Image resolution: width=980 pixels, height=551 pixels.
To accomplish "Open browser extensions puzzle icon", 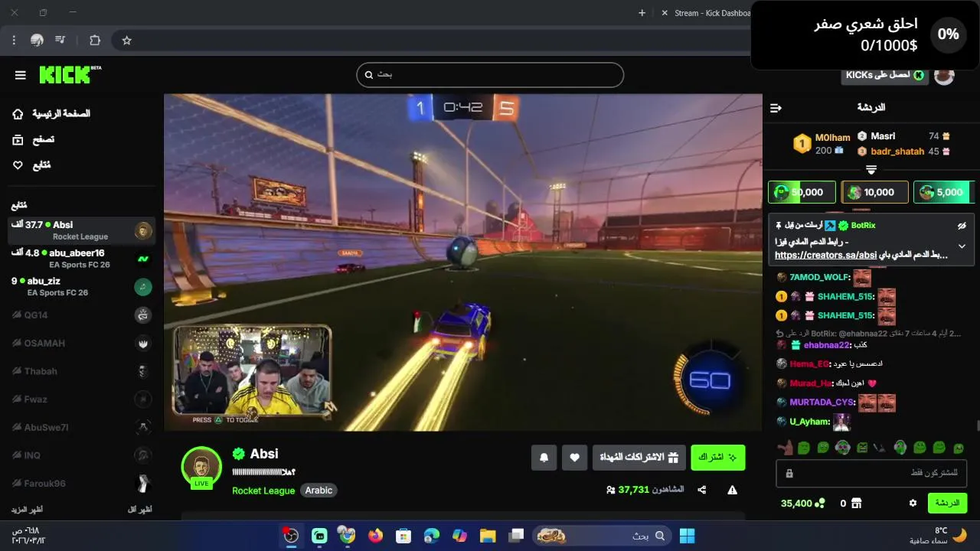I will pyautogui.click(x=95, y=41).
